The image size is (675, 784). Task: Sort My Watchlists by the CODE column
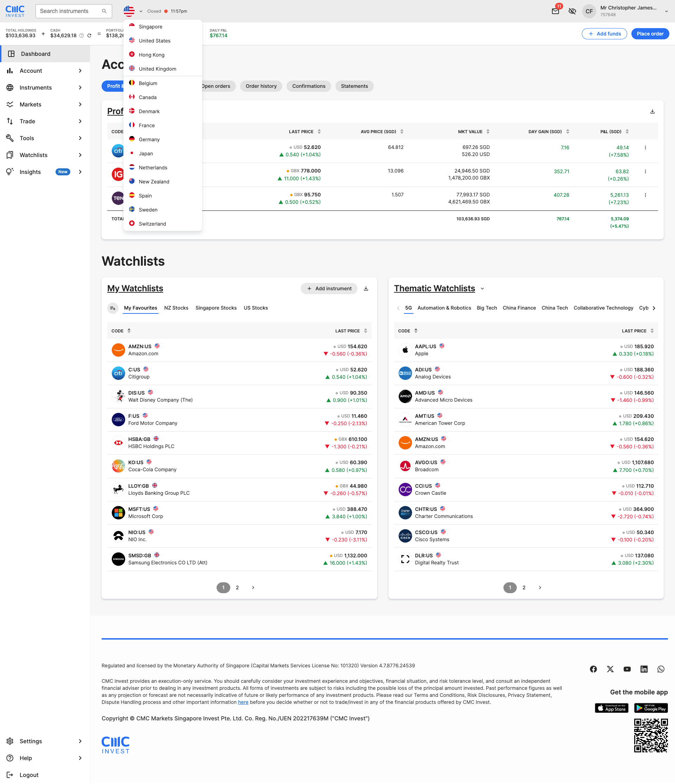[x=121, y=331]
